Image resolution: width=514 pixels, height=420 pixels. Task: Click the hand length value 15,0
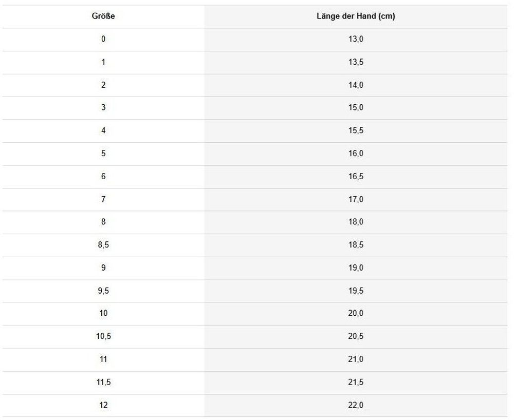point(356,108)
